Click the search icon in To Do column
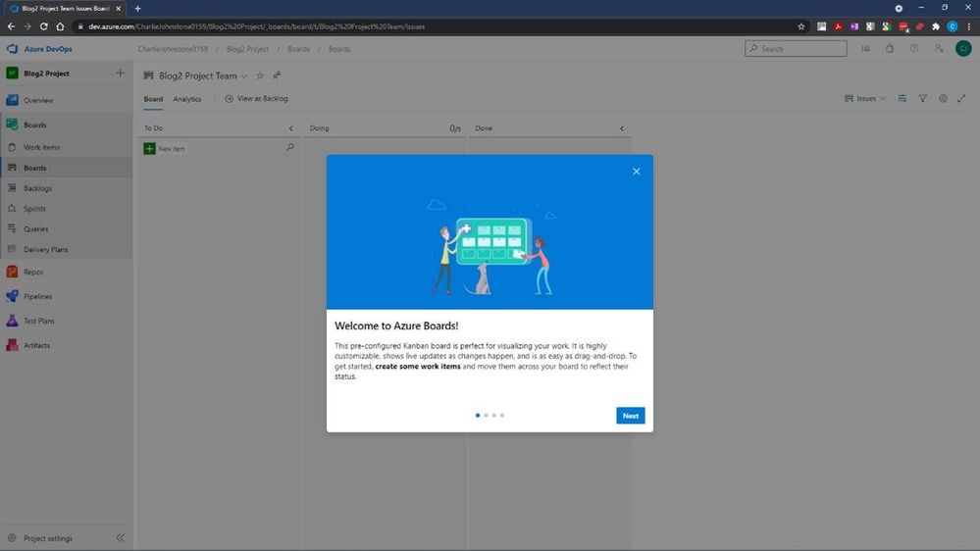 tap(290, 148)
